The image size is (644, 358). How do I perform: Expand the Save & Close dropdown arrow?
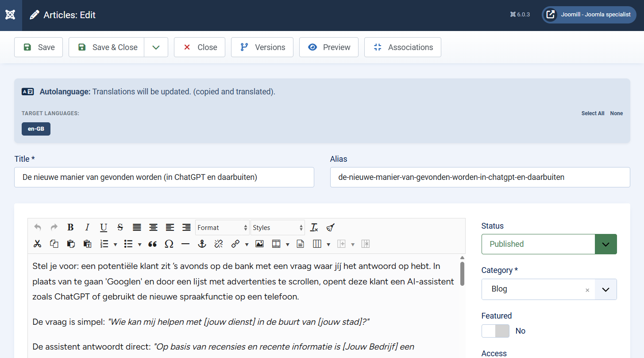(x=156, y=47)
